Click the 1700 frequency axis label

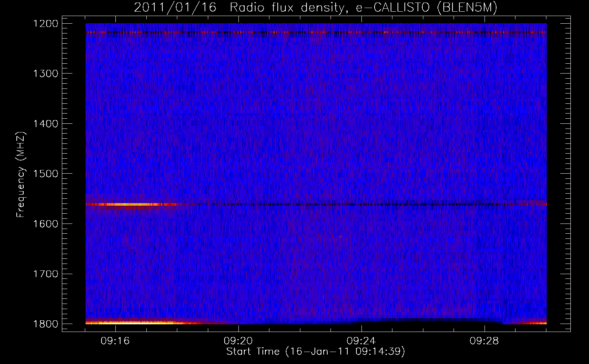point(46,274)
